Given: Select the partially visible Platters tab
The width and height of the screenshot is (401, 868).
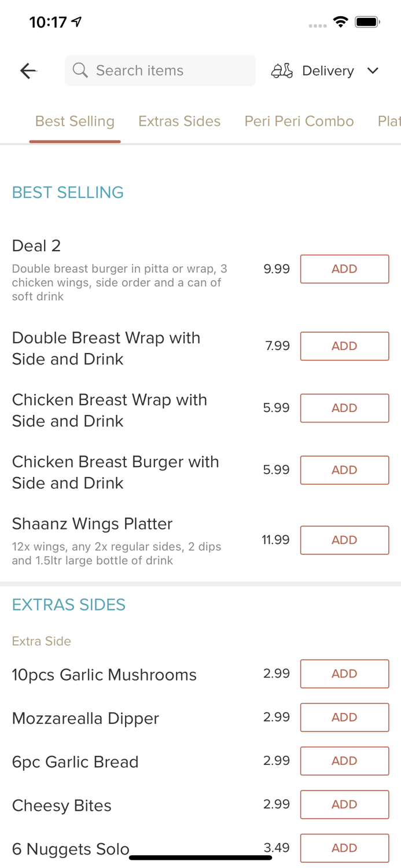Looking at the screenshot, I should [x=389, y=121].
